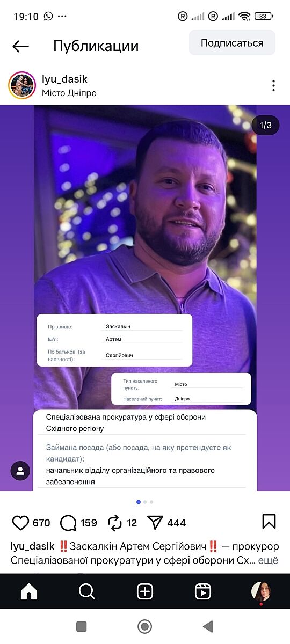Open the three-dot post options menu
The width and height of the screenshot is (290, 644).
[273, 86]
